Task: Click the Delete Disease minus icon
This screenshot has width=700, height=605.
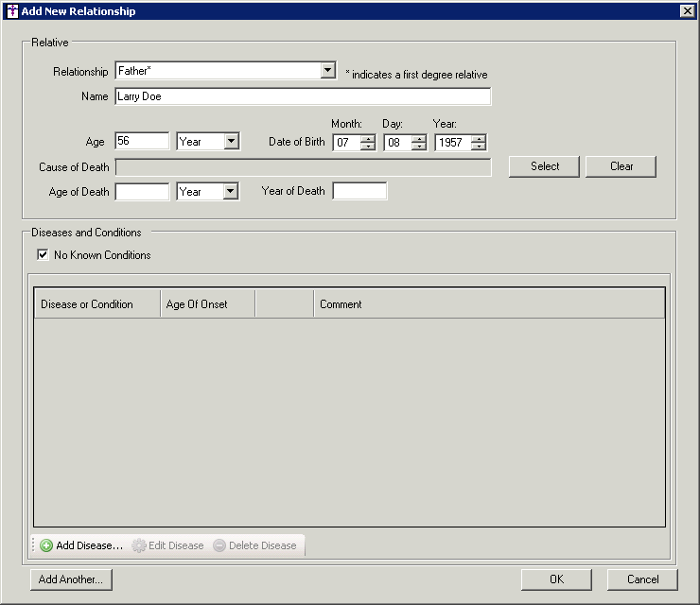Action: pyautogui.click(x=219, y=545)
